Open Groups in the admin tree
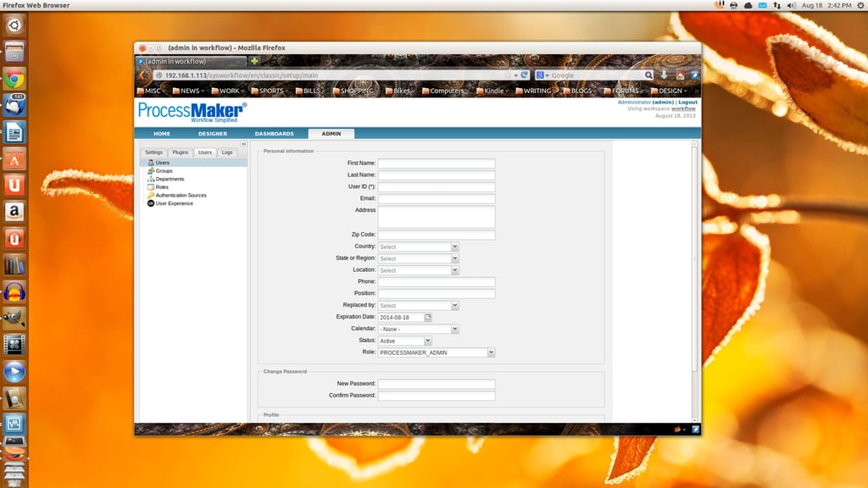The height and width of the screenshot is (488, 868). [164, 171]
